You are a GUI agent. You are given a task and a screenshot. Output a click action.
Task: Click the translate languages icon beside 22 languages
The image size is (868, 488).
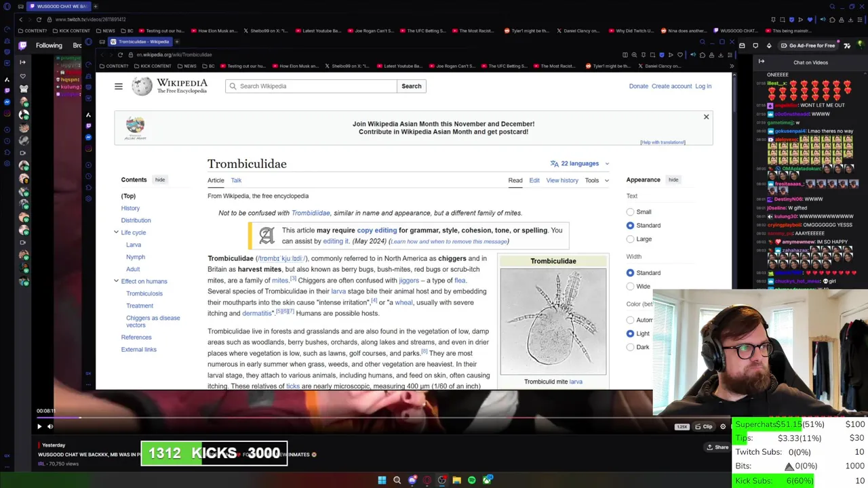[x=554, y=163]
